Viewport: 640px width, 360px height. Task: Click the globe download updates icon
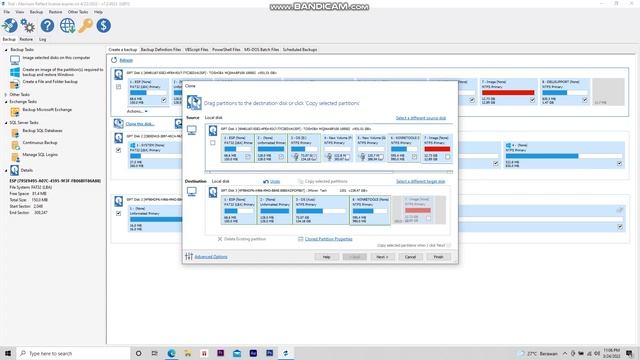click(67, 26)
